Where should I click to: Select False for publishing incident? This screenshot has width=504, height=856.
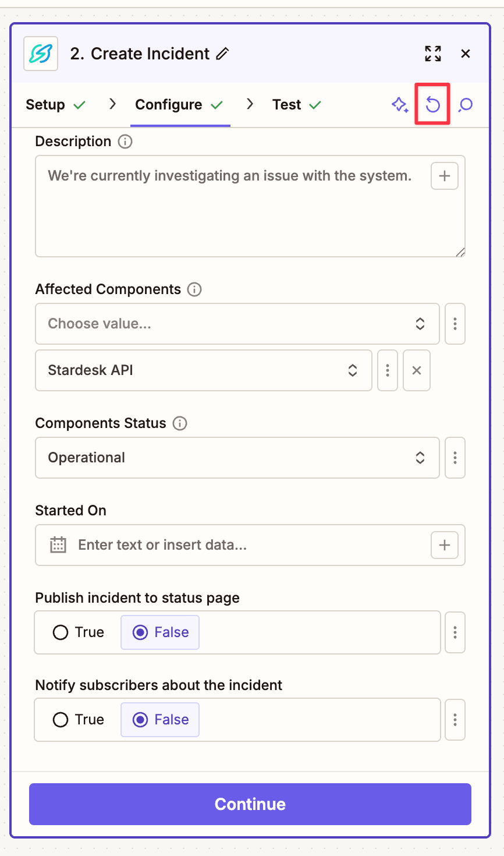[159, 632]
